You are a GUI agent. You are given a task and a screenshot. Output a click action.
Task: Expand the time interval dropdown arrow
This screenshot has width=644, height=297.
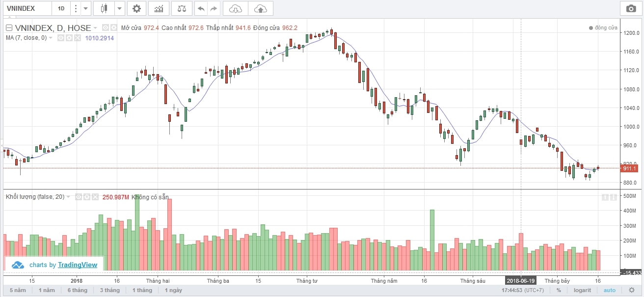(86, 8)
